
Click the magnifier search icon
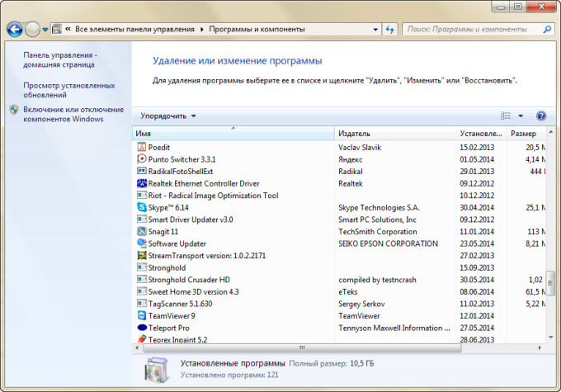(547, 30)
